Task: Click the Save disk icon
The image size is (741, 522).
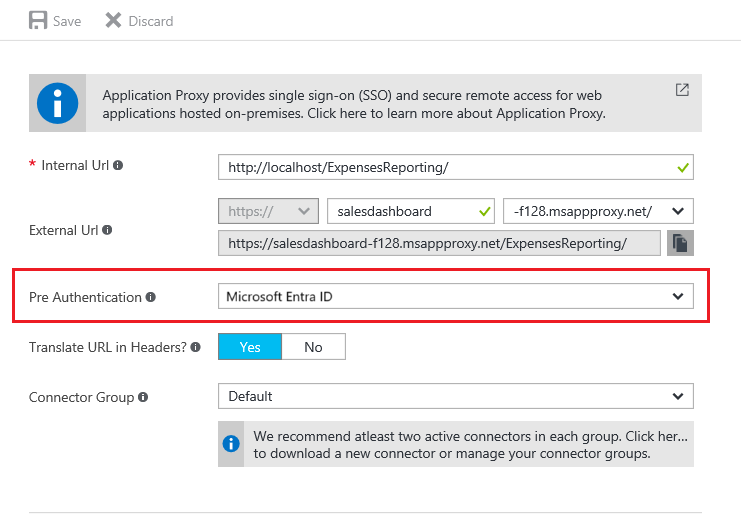Action: (x=39, y=21)
